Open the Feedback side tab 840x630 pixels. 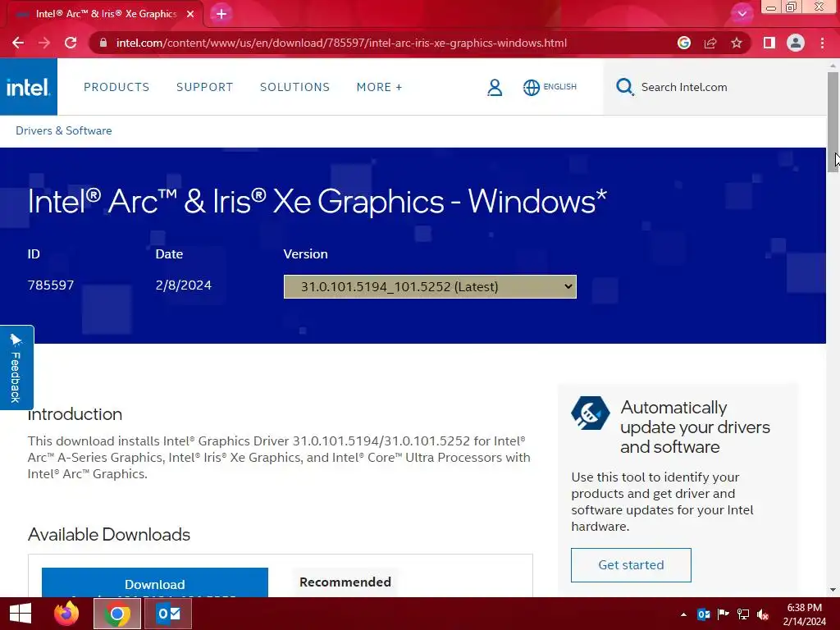pyautogui.click(x=16, y=367)
